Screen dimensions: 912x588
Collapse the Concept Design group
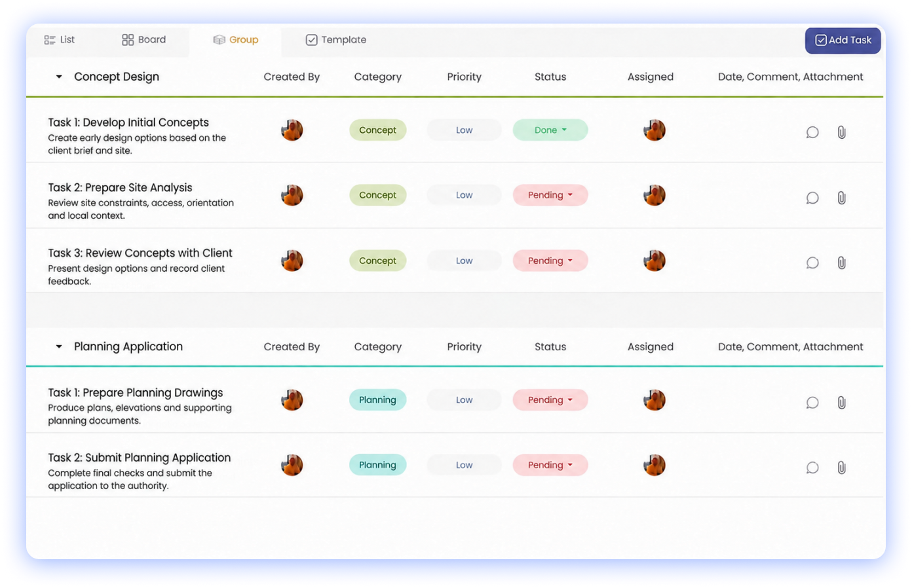pos(59,77)
